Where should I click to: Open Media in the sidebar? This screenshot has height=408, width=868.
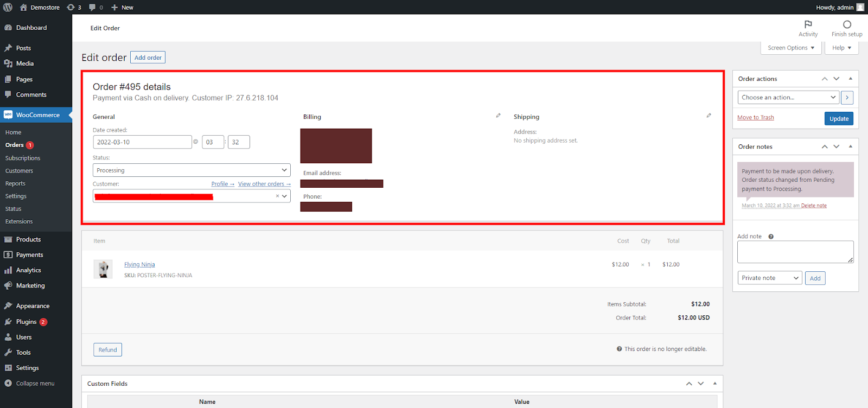tap(36, 63)
